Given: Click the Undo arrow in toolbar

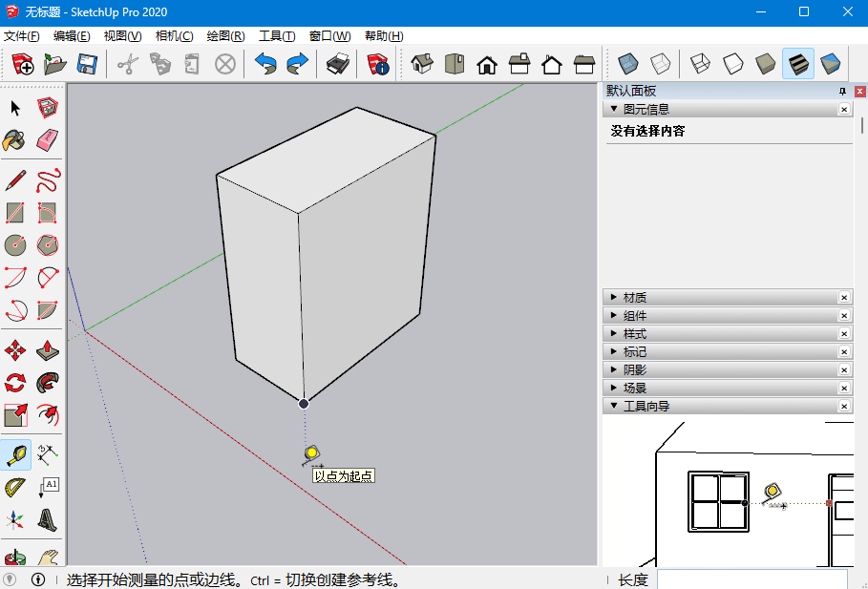Looking at the screenshot, I should tap(265, 64).
